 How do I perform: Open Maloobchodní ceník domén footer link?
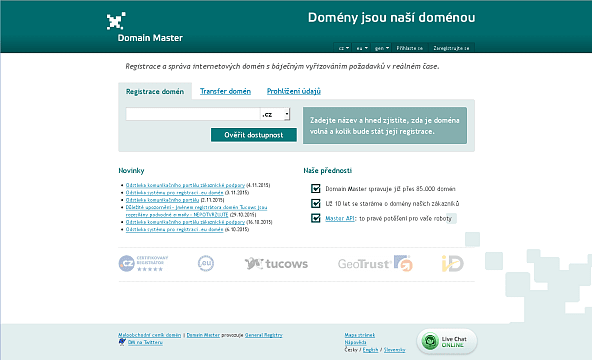point(150,335)
